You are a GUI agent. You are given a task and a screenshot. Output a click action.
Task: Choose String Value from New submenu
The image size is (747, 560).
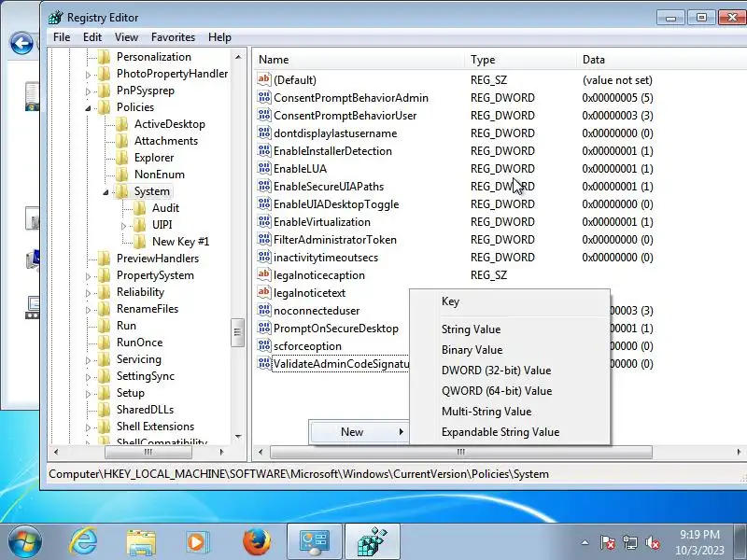[510, 329]
